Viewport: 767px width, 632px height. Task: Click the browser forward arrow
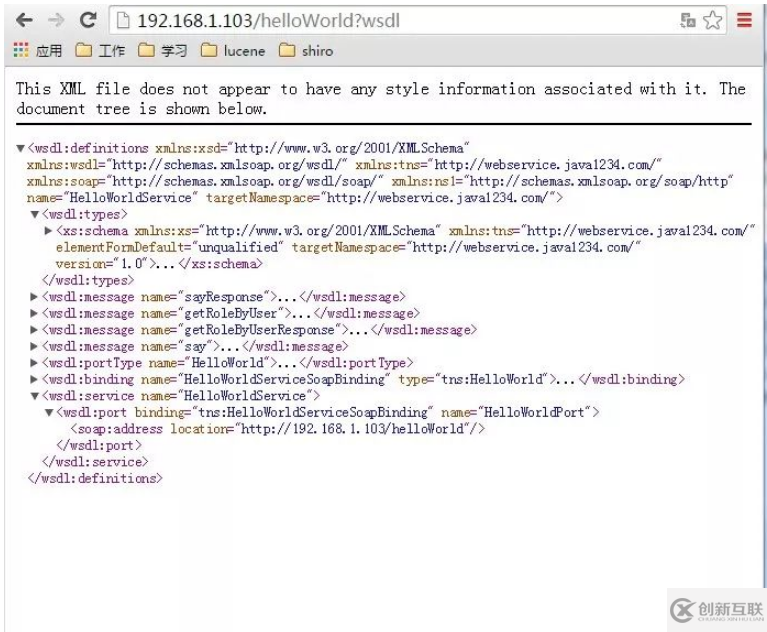56,21
